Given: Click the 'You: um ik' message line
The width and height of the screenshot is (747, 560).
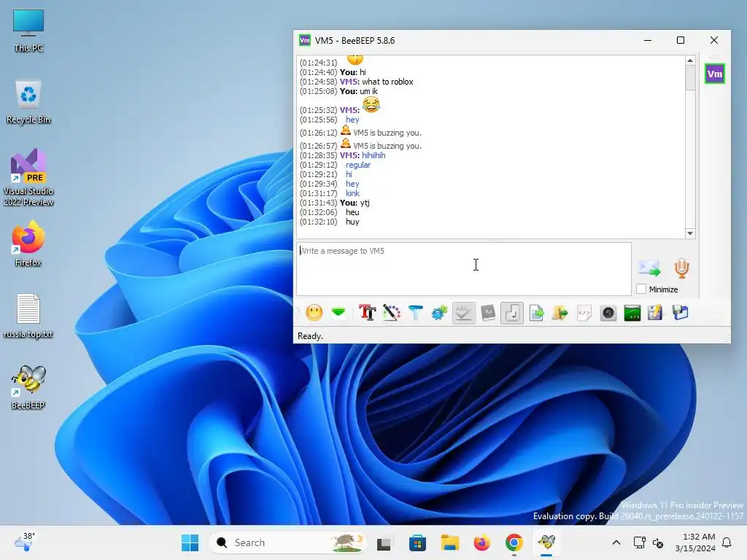Looking at the screenshot, I should tap(359, 91).
